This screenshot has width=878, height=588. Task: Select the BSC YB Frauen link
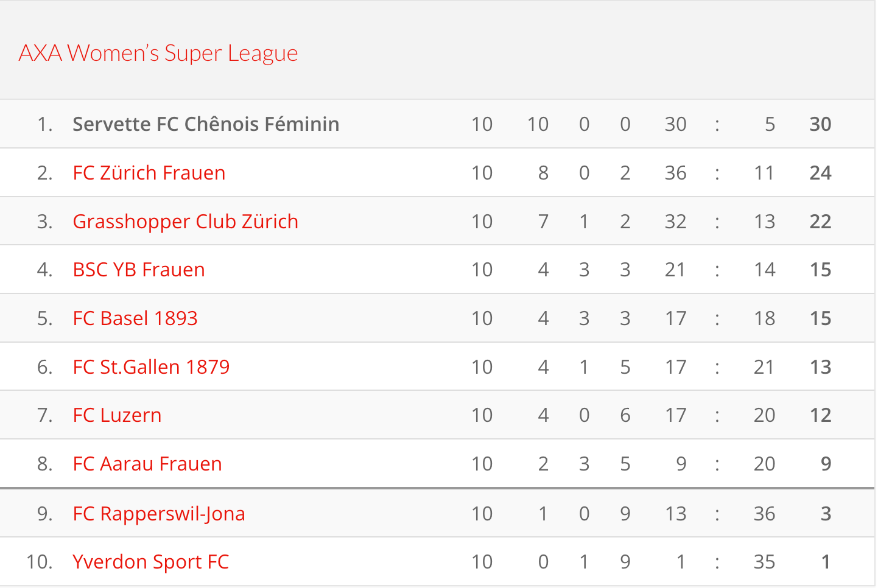[139, 270]
